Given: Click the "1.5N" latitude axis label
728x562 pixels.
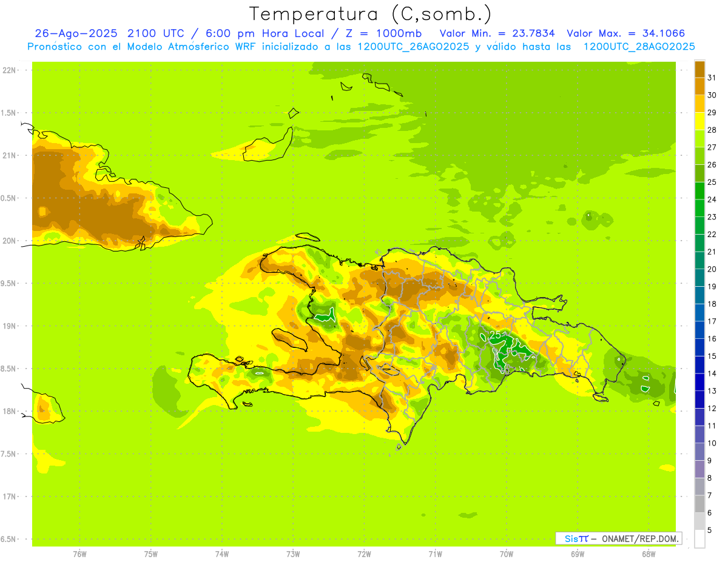Looking at the screenshot, I should pos(8,113).
